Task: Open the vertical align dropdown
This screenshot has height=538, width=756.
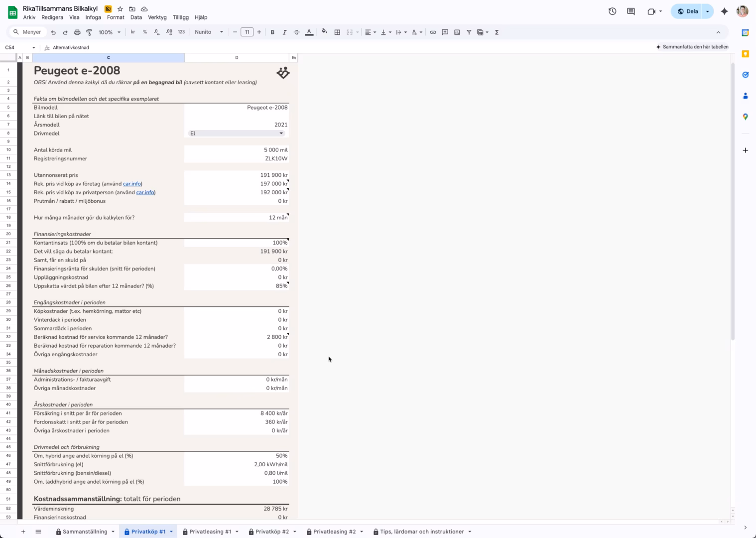Action: tap(386, 32)
